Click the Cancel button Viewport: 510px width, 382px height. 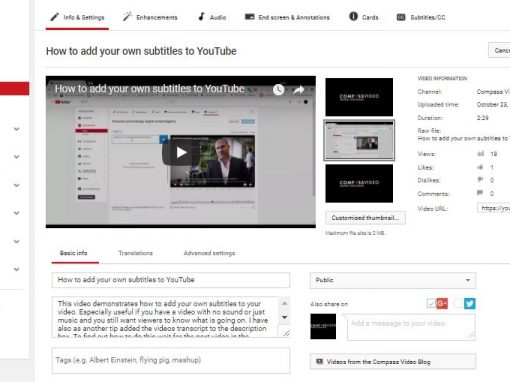(x=499, y=50)
